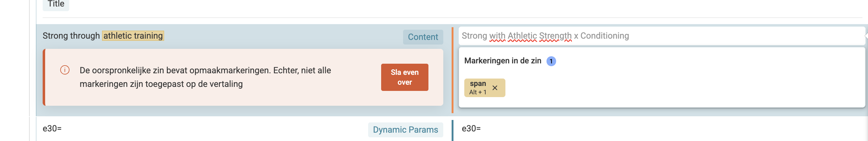Remove the span marker with its X

[x=495, y=88]
